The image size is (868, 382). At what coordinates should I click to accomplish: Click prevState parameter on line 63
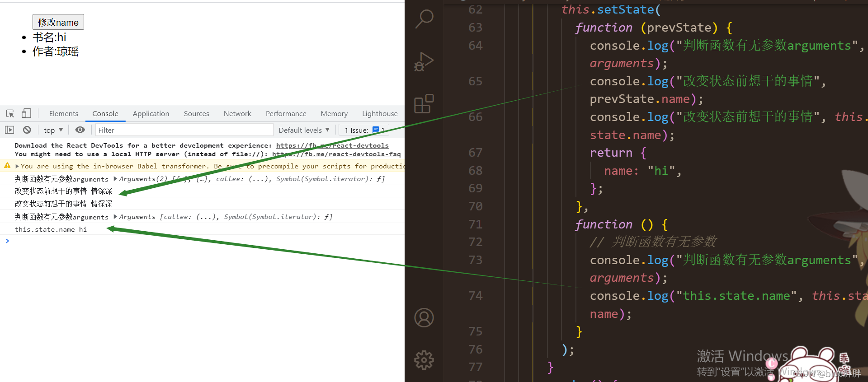click(x=679, y=28)
